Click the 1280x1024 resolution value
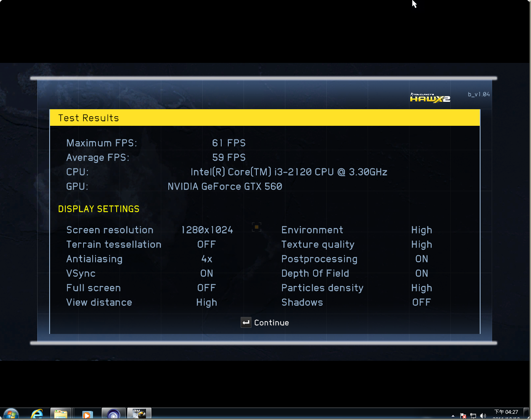 point(207,230)
